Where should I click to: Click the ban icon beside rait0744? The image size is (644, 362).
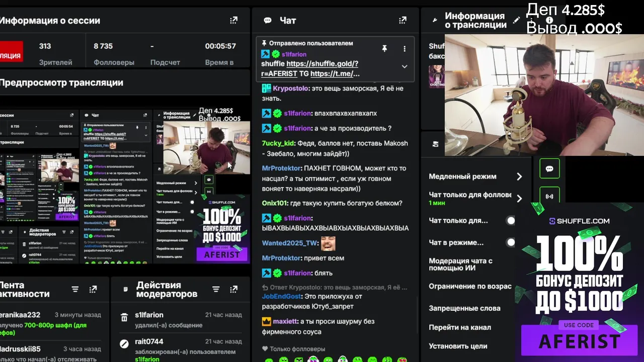tap(124, 344)
